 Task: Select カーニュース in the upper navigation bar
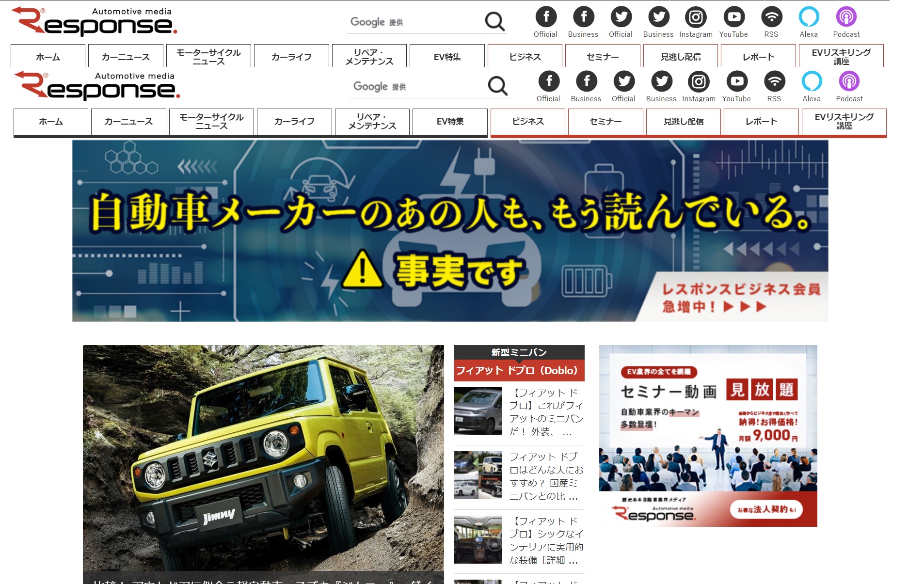tap(126, 56)
